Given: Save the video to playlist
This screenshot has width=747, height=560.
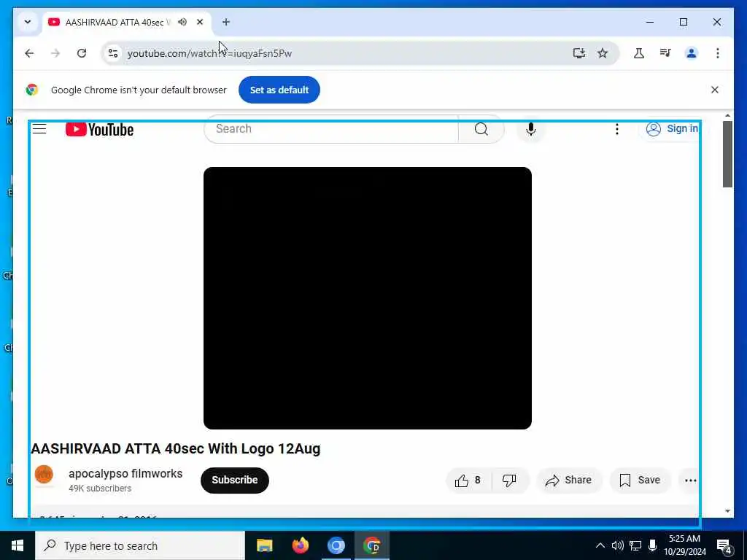Looking at the screenshot, I should pos(640,481).
